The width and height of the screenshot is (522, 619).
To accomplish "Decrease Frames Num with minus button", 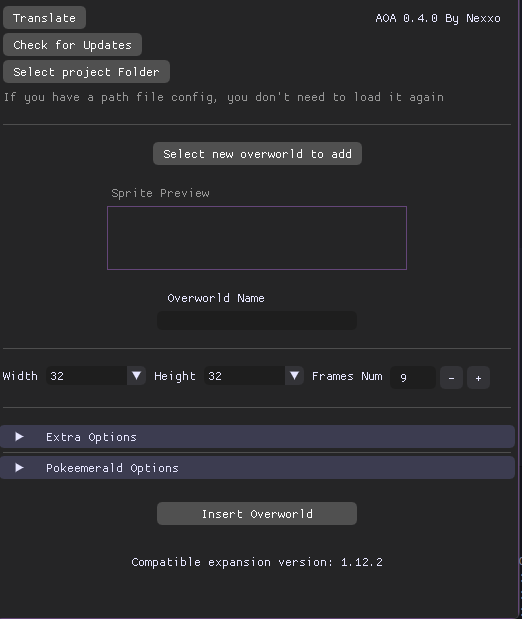I will pyautogui.click(x=451, y=377).
